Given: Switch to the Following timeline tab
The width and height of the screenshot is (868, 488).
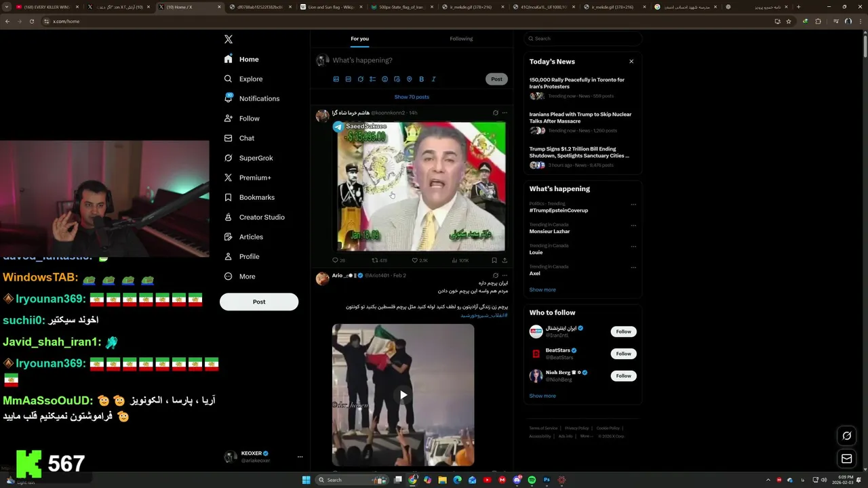Looking at the screenshot, I should tap(461, 39).
